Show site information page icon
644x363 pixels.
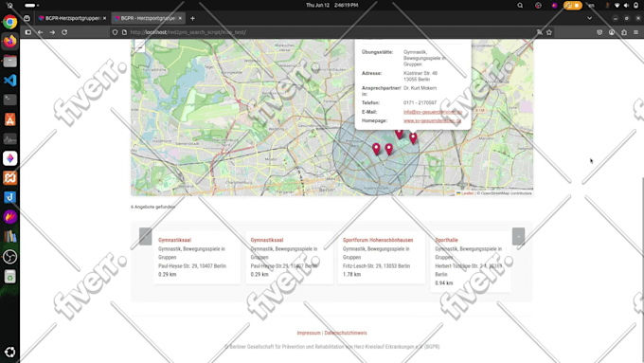point(124,32)
